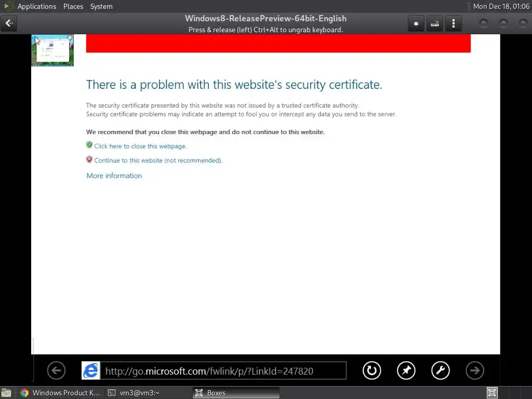Click the bold recommendation to close this webpage
The width and height of the screenshot is (532, 399).
(x=205, y=132)
